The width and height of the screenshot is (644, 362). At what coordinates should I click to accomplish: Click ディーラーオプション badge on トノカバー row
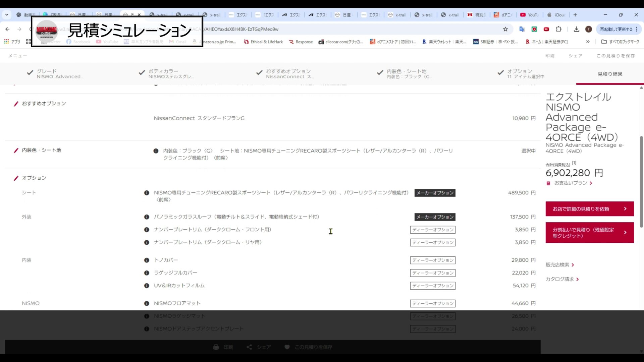(x=433, y=260)
